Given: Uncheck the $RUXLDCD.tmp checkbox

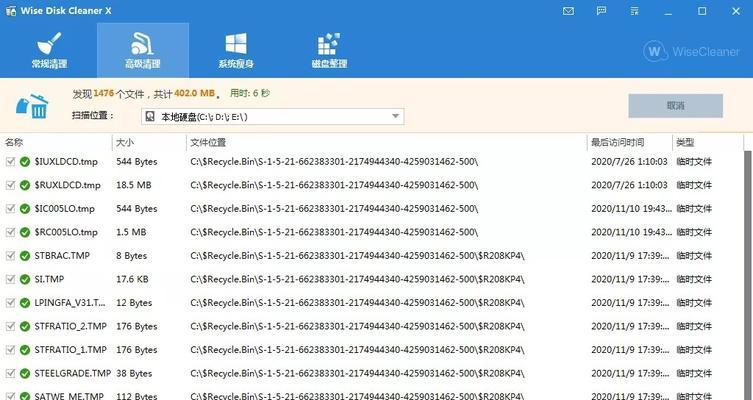Looking at the screenshot, I should tap(11, 185).
